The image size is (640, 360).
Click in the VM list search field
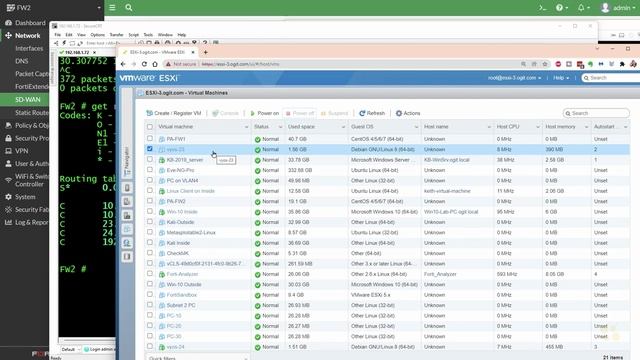coord(596,113)
